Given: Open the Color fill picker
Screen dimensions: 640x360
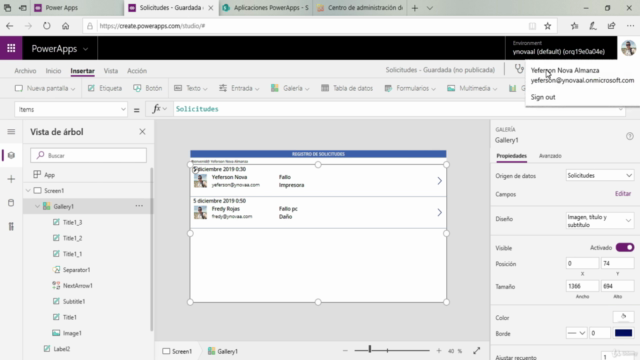Looking at the screenshot, I should (623, 317).
